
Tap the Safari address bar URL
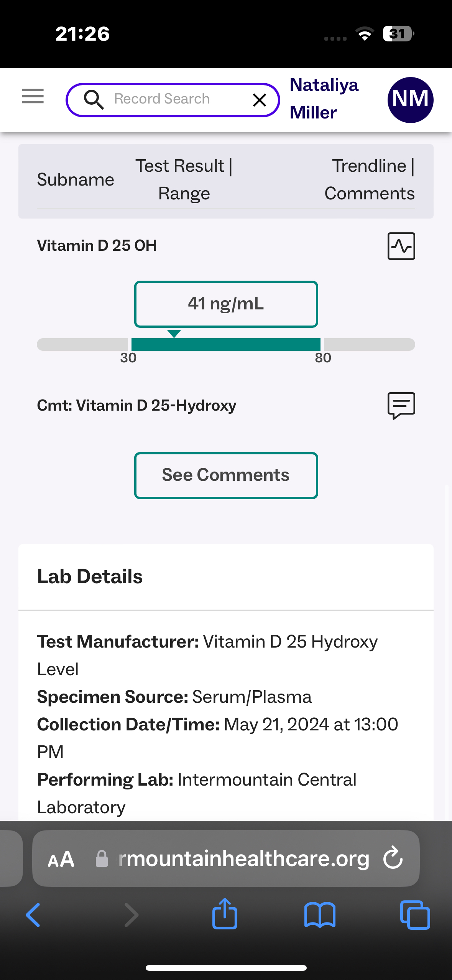[x=243, y=859]
